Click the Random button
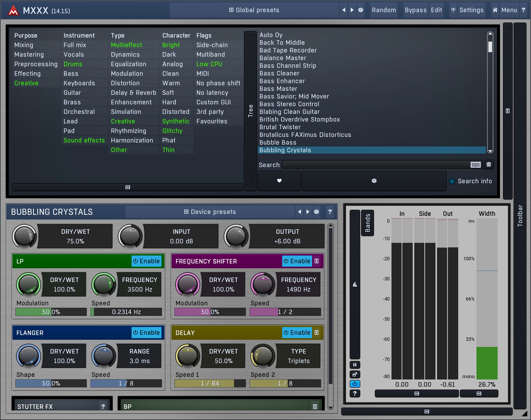The image size is (531, 420). coord(384,10)
